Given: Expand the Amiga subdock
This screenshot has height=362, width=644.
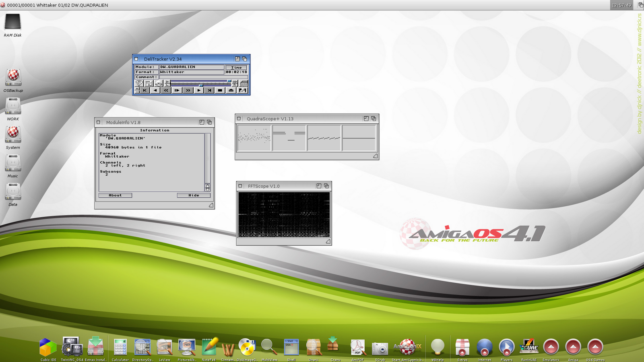Looking at the screenshot, I should click(x=573, y=347).
